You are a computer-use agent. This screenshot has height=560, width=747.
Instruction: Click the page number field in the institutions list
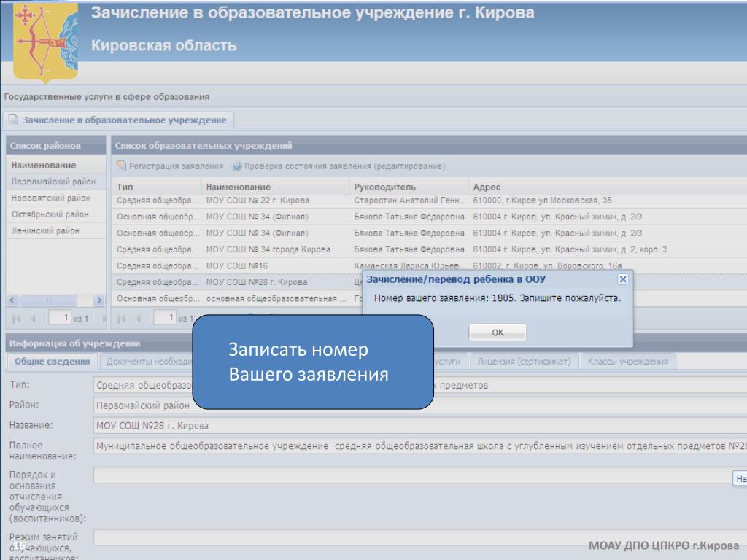[165, 317]
